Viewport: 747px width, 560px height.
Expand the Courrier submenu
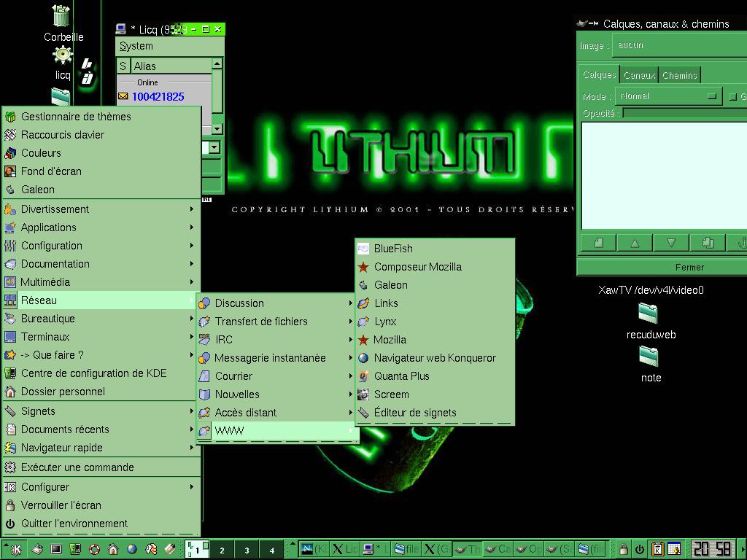click(276, 376)
